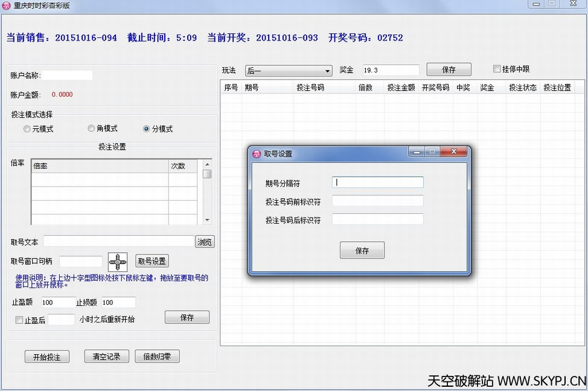588x391 pixels.
Task: Click the main window app icon
Action: click(7, 5)
